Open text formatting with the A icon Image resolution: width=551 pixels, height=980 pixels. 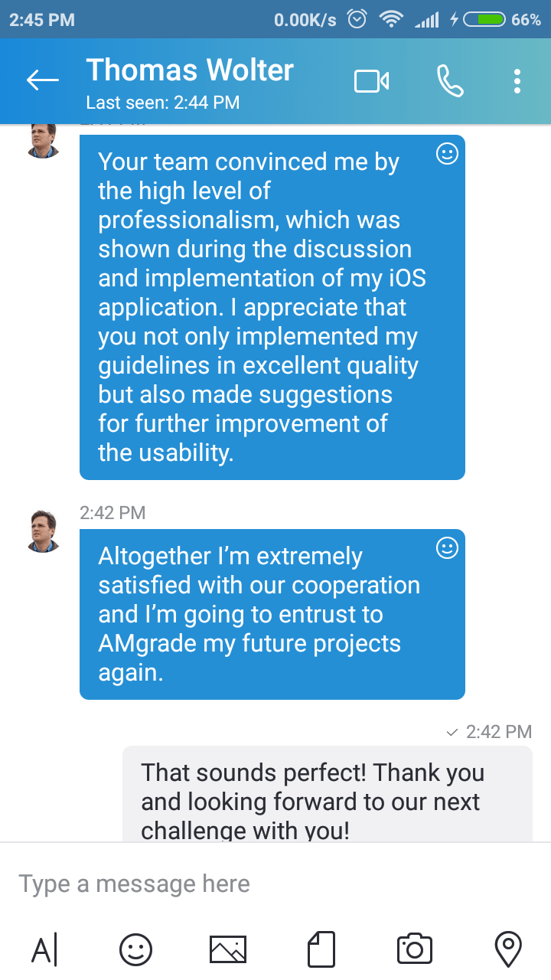coord(44,950)
